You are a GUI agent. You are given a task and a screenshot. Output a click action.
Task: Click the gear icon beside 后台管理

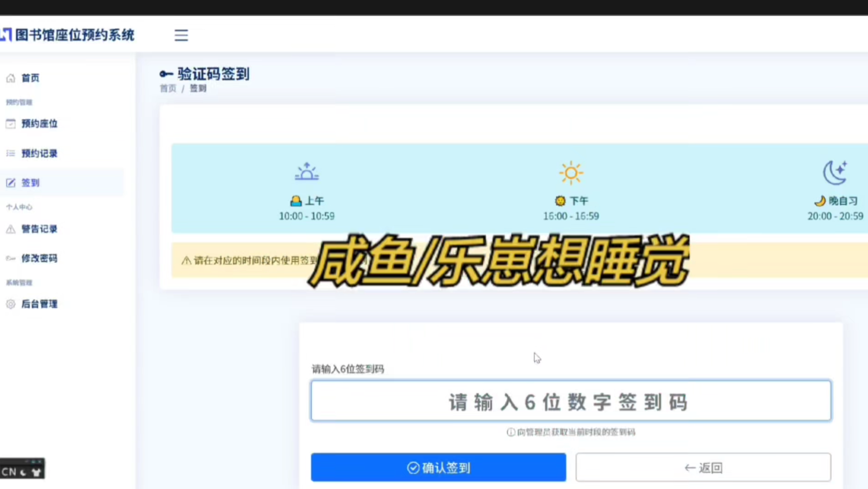click(x=11, y=304)
